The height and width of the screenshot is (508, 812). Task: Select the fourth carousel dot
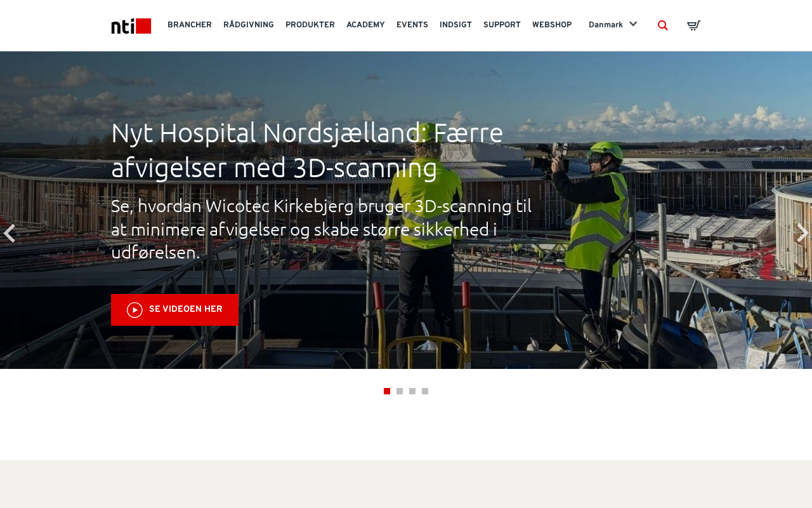[x=425, y=391]
